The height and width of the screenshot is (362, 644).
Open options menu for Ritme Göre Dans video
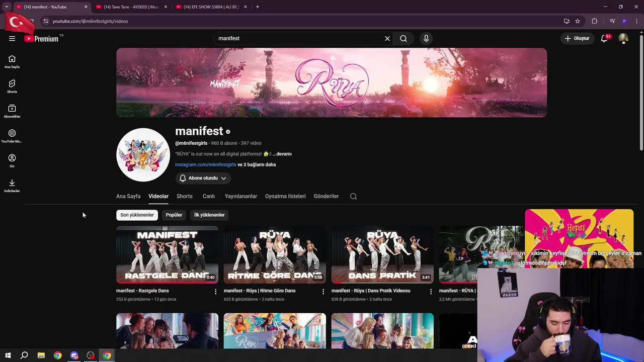pos(323,292)
